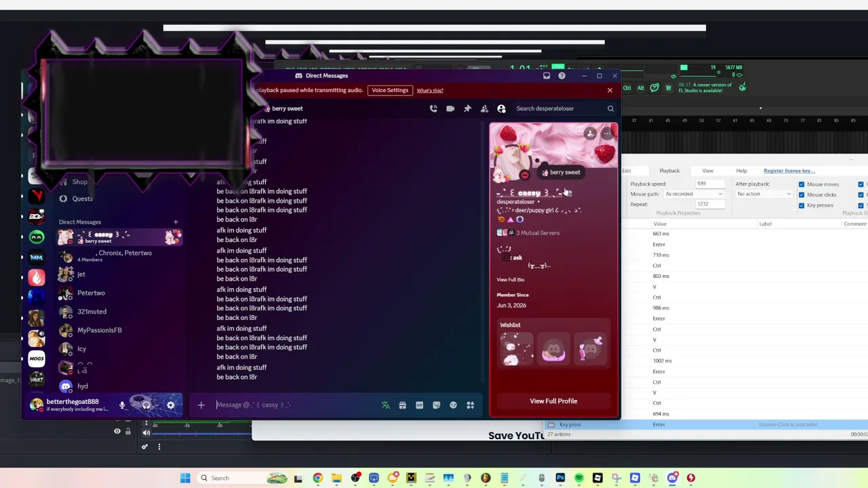Create a new DM with plus icon

[176, 222]
